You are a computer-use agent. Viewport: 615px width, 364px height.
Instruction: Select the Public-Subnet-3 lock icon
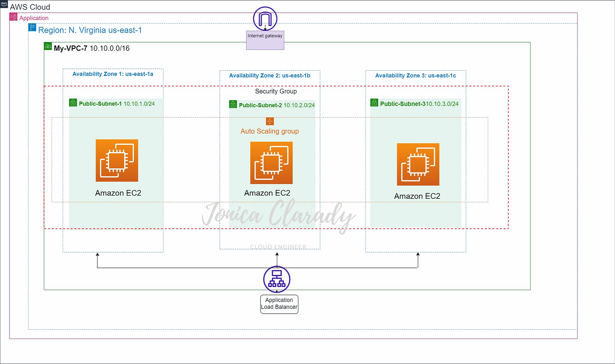(x=374, y=102)
